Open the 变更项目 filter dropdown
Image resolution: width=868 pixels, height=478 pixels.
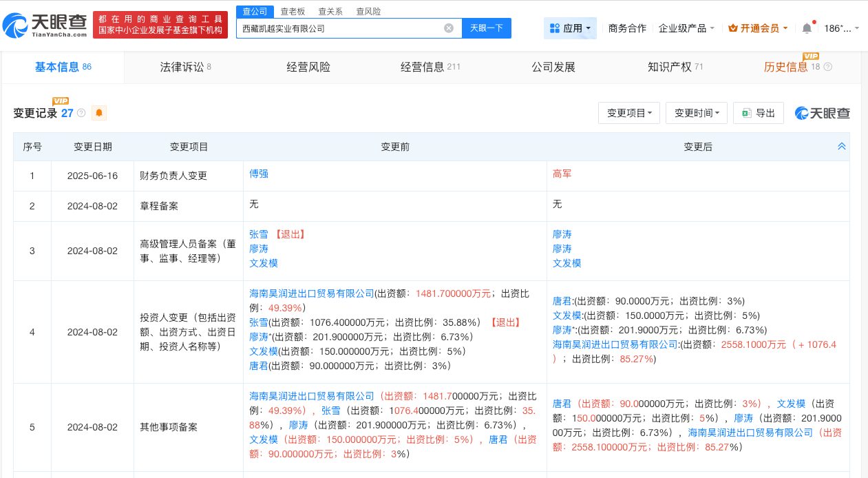(628, 113)
